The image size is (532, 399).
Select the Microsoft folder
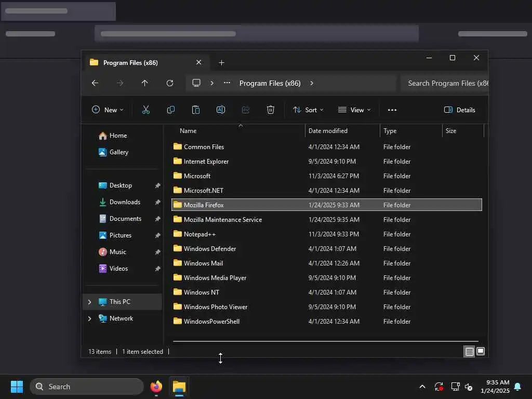click(x=327, y=176)
